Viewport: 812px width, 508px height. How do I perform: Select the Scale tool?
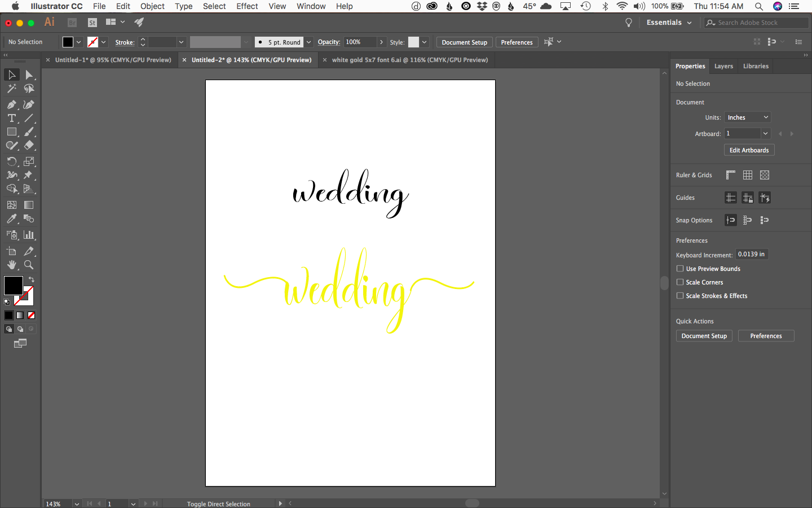click(29, 161)
